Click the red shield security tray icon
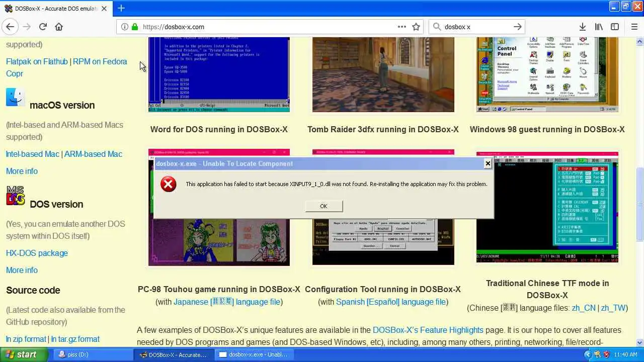This screenshot has height=362, width=644. click(x=606, y=354)
